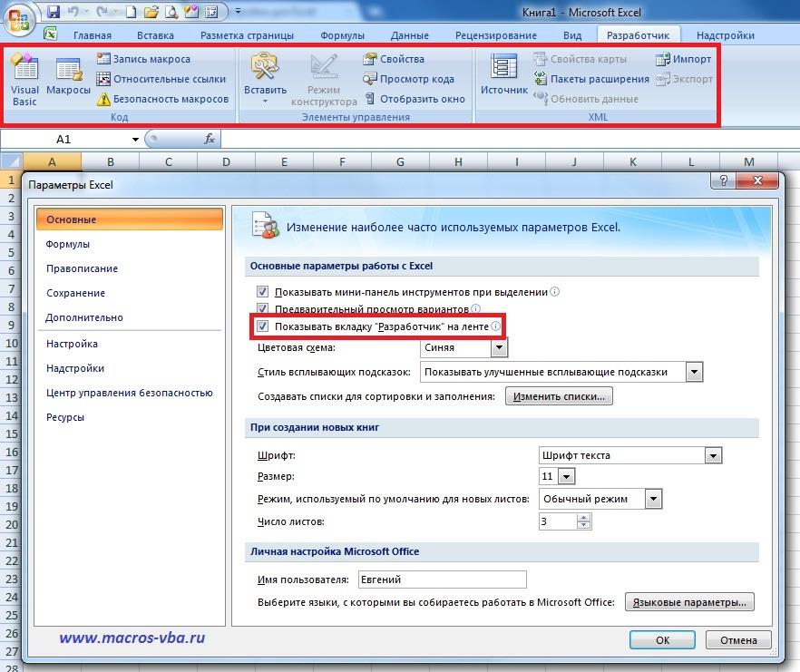The image size is (800, 672).
Task: Switch to the Вид ribbon tab
Action: click(572, 35)
